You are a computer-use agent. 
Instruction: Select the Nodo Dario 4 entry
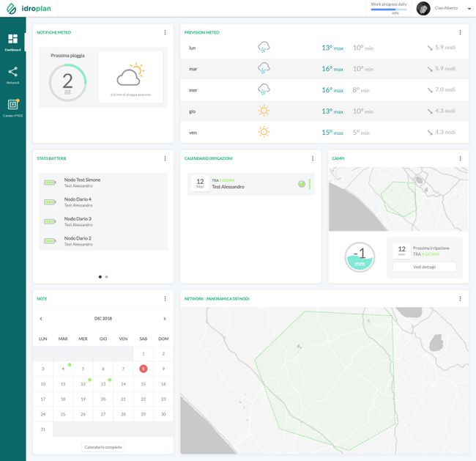103,202
